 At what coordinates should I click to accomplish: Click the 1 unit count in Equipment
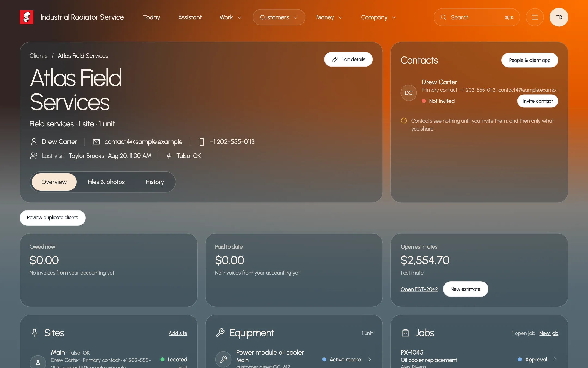click(367, 333)
